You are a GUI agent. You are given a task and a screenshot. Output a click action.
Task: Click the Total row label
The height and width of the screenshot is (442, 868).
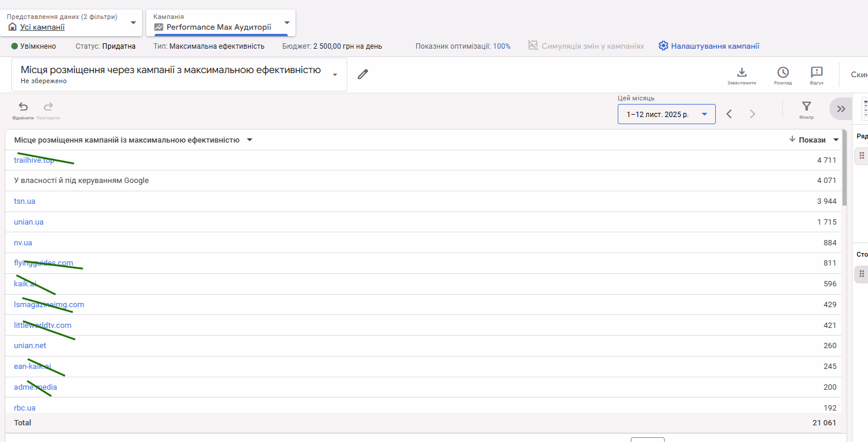[x=23, y=423]
